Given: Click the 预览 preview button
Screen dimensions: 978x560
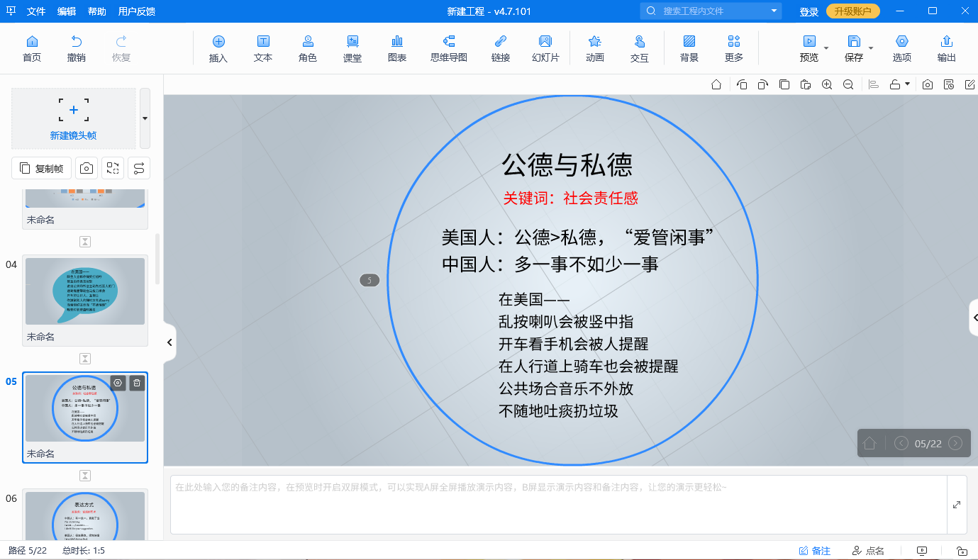Looking at the screenshot, I should [x=809, y=48].
